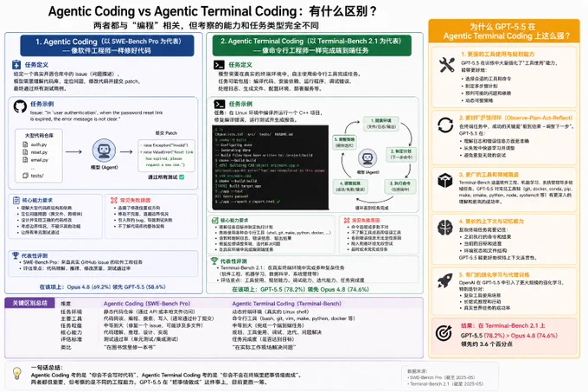Click the 'Agentic Coding (SWE-Bench Pro)' column header
Image resolution: width=588 pixels, height=392 pixels.
point(147,304)
